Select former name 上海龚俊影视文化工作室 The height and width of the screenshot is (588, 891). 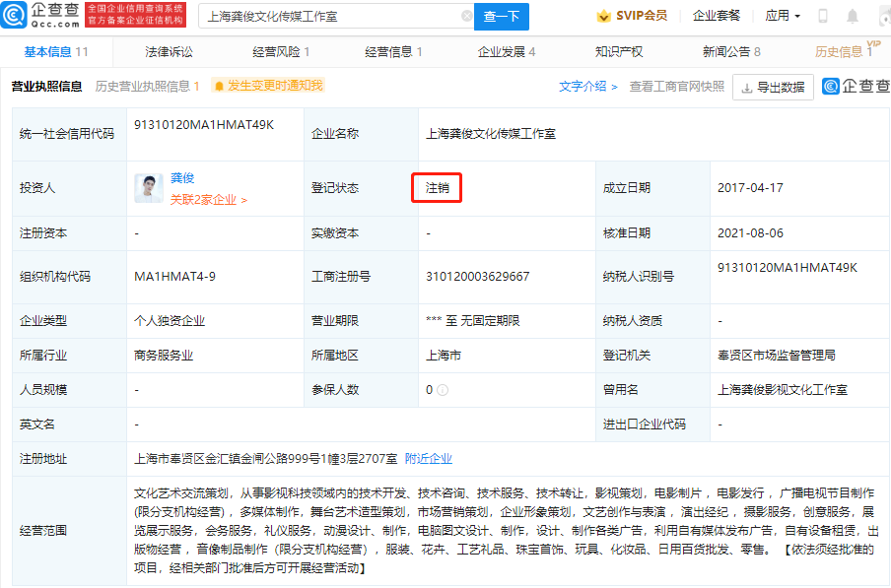(783, 390)
